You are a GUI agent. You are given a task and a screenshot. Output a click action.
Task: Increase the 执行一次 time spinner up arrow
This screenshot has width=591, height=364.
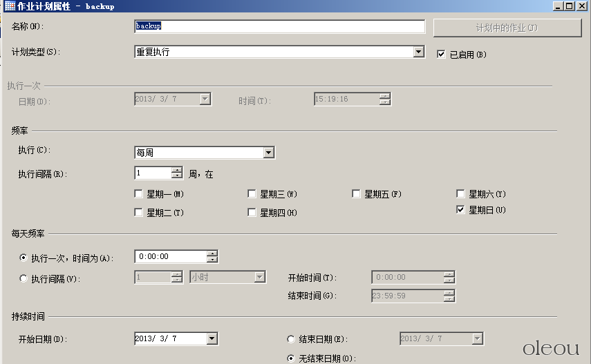pos(212,253)
